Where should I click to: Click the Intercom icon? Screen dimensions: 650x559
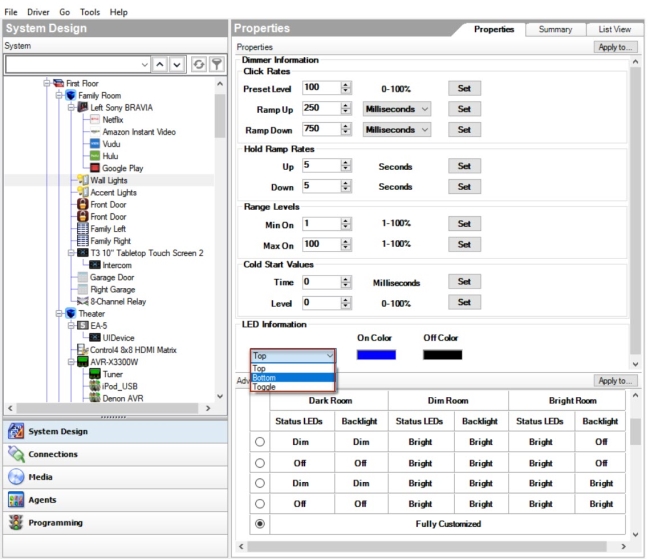click(95, 265)
